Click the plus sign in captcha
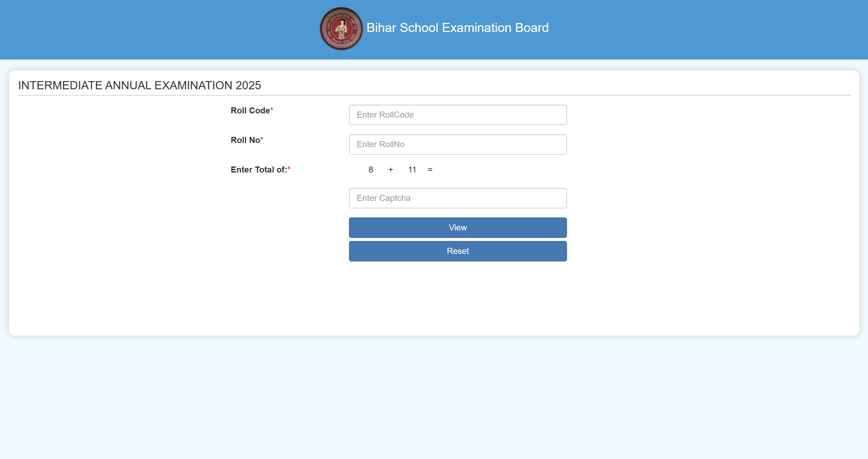This screenshot has height=459, width=868. pos(391,169)
